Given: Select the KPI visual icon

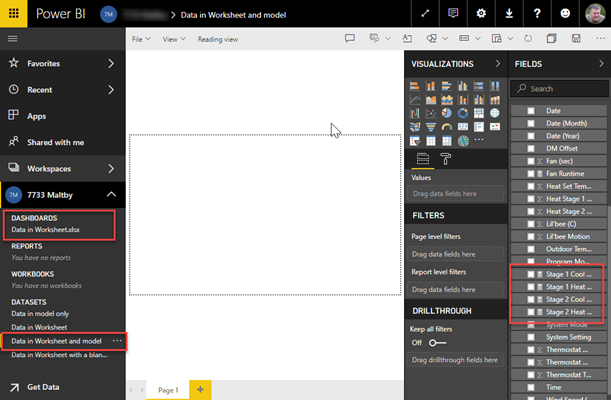Looking at the screenshot, I should click(495, 127).
